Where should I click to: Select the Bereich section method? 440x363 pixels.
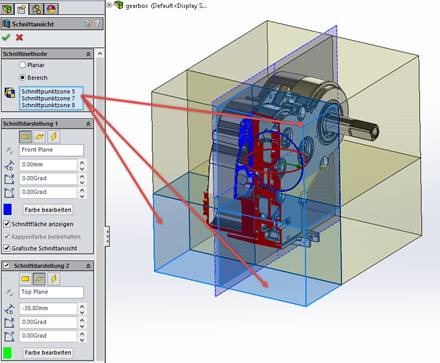pos(22,78)
